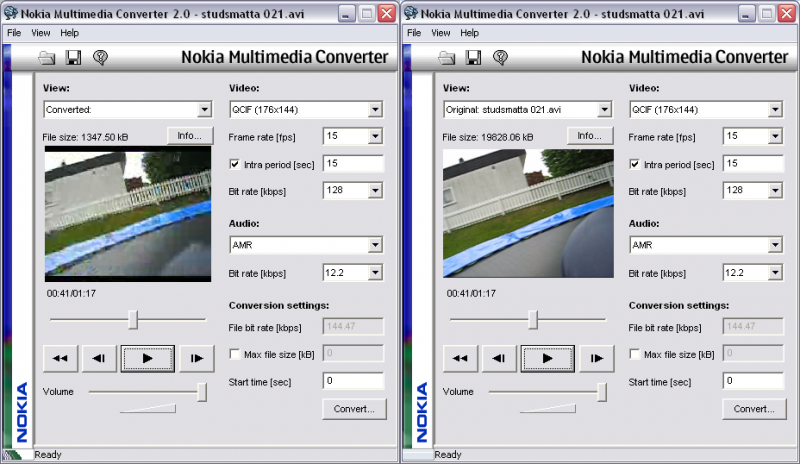Viewport: 800px width, 464px height.
Task: Open the AMR audio dropdown in left window
Action: [306, 244]
